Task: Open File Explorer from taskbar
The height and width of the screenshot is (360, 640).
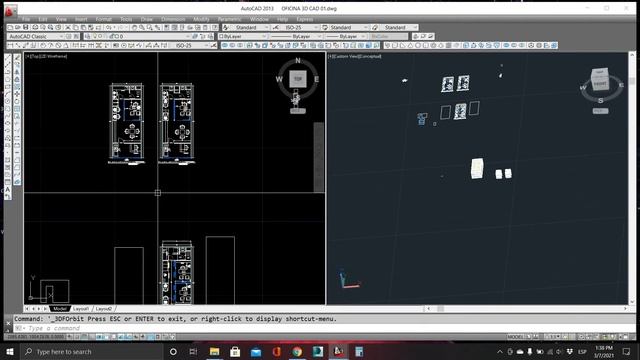Action: tap(214, 351)
